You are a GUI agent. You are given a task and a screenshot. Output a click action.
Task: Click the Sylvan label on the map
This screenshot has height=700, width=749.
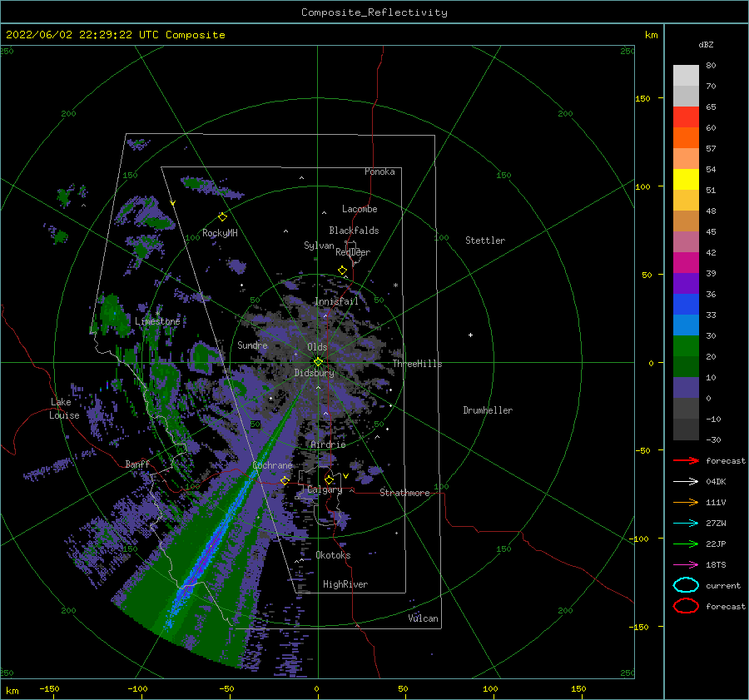coord(319,246)
